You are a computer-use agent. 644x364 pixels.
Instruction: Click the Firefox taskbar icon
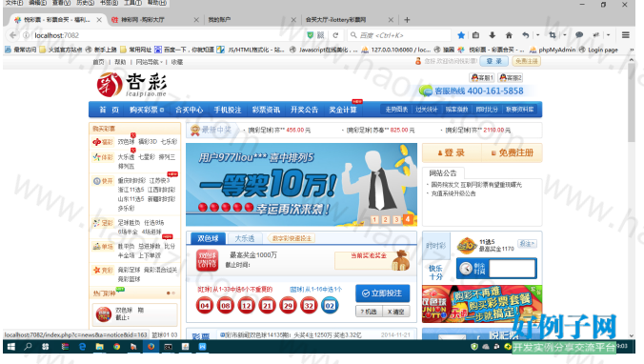point(151,347)
